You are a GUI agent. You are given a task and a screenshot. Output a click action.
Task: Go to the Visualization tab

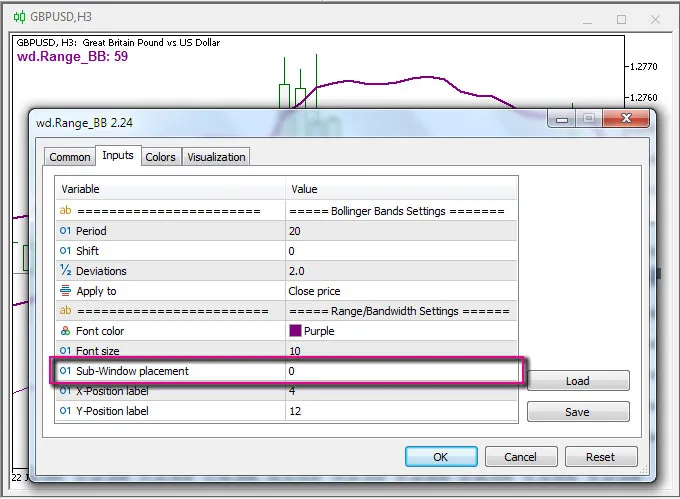point(216,157)
